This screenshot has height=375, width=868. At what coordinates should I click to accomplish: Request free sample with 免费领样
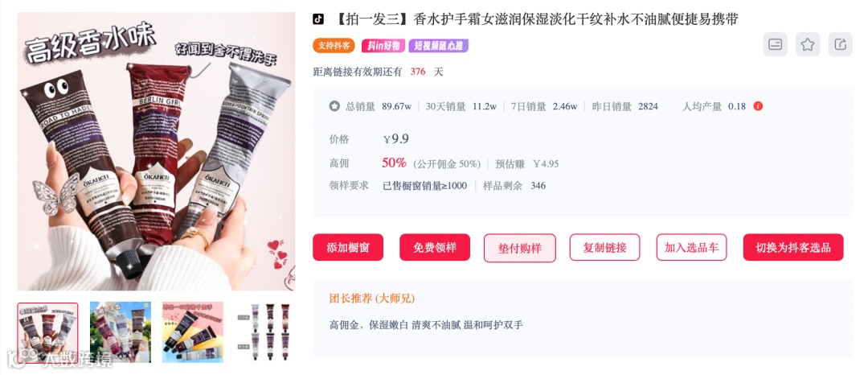pos(435,247)
